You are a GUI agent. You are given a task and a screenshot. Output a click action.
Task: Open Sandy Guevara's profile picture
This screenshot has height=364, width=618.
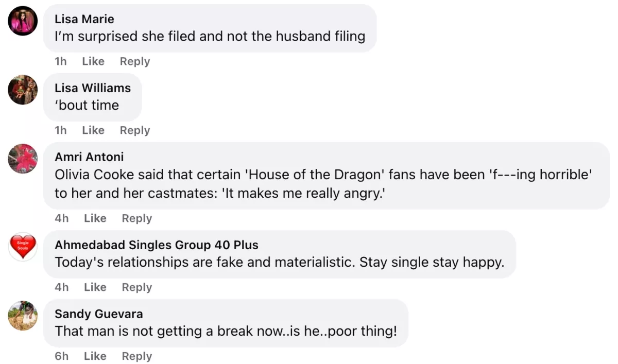pyautogui.click(x=23, y=315)
